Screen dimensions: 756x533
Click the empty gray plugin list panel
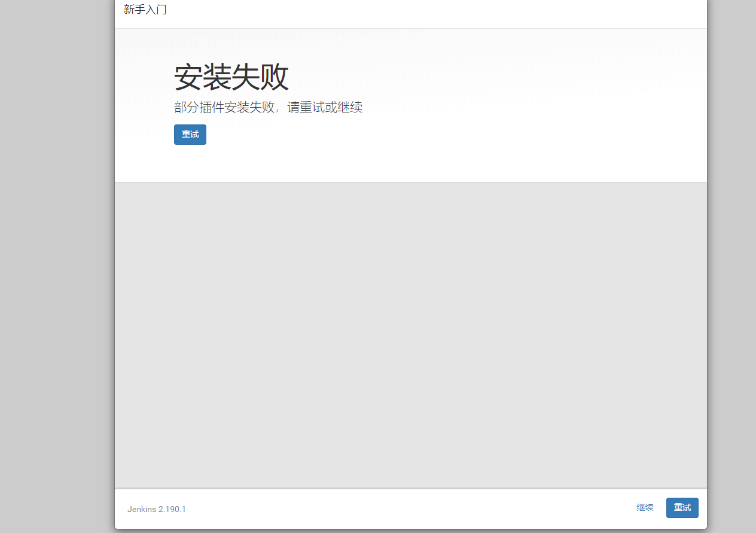tap(410, 335)
